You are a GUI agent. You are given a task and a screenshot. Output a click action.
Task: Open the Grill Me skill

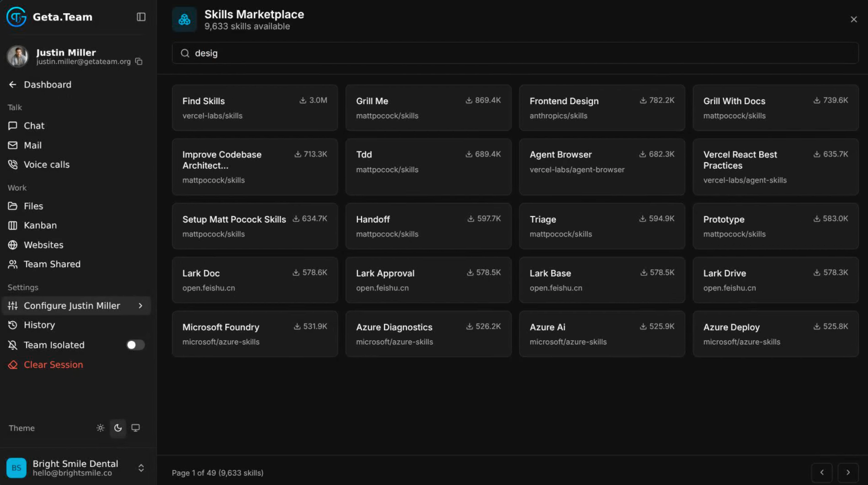[428, 108]
